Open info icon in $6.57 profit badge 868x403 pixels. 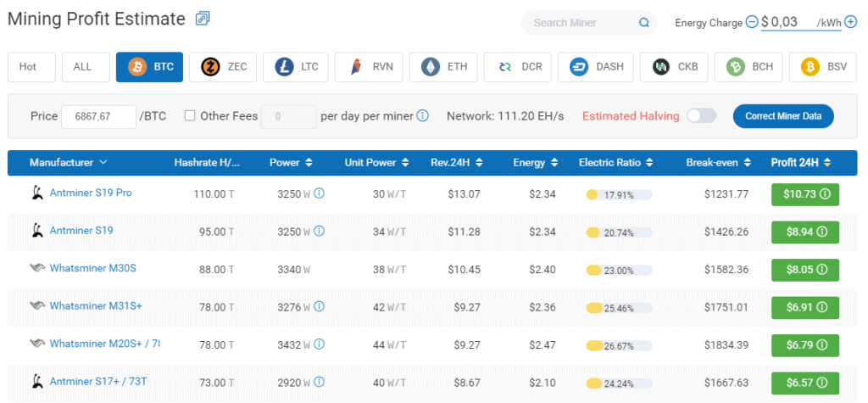822,383
